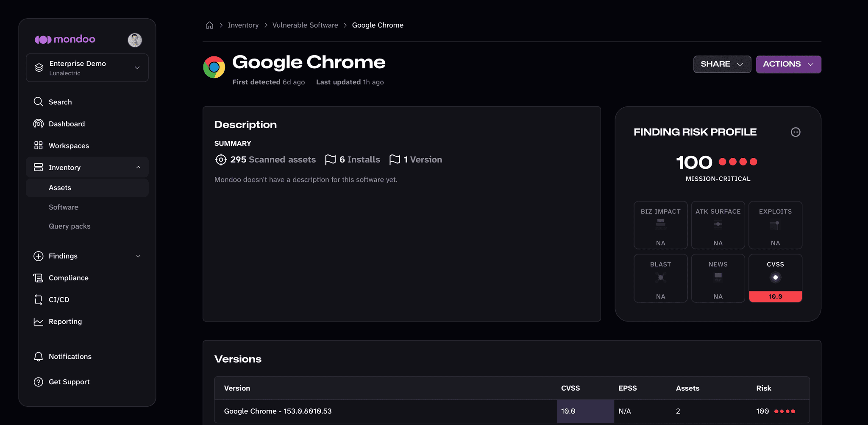Click the Inventory breadcrumb link

pyautogui.click(x=243, y=25)
